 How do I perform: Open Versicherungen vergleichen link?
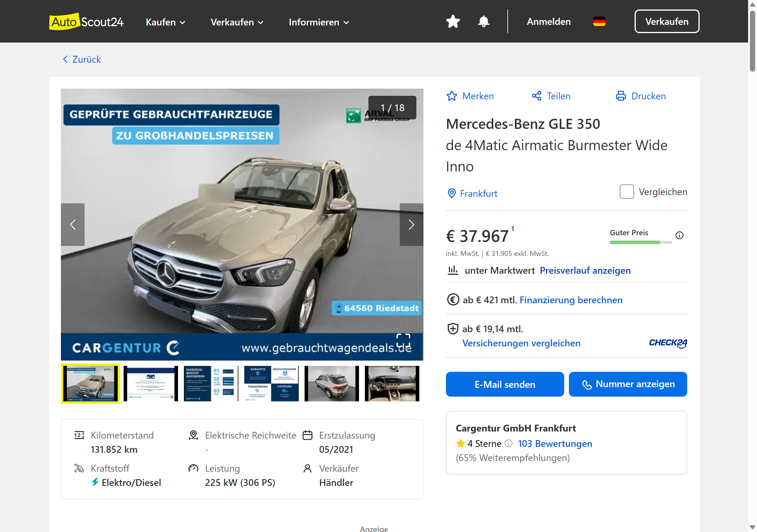521,343
